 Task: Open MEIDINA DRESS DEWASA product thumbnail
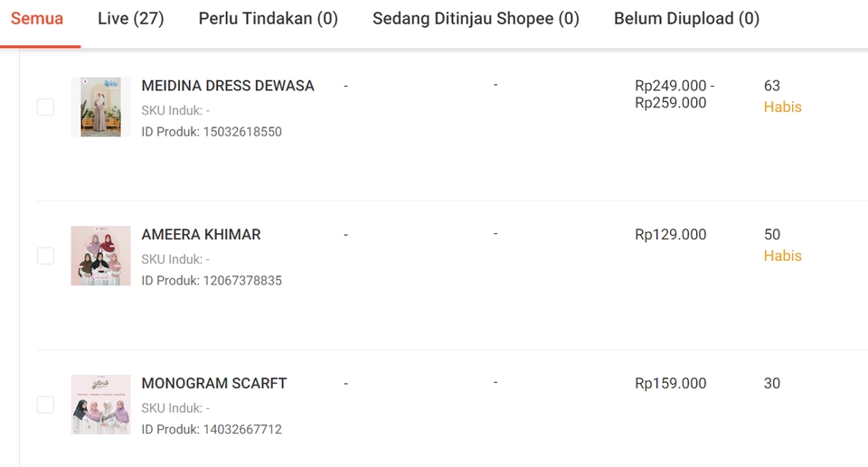pos(100,107)
